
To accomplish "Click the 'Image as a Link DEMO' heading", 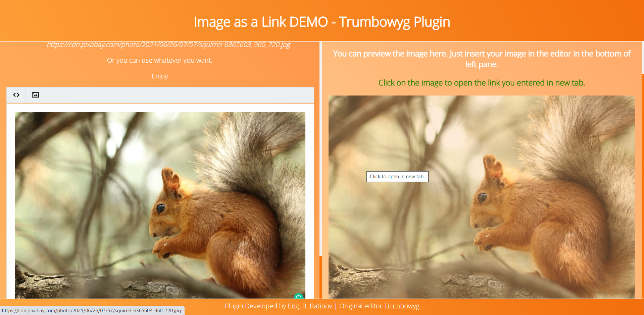I will tap(321, 22).
